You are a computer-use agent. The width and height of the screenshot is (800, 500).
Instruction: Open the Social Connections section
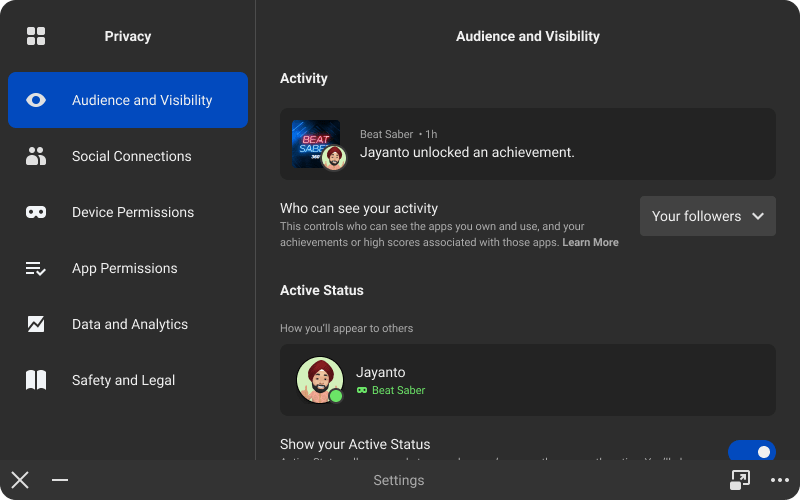point(128,156)
